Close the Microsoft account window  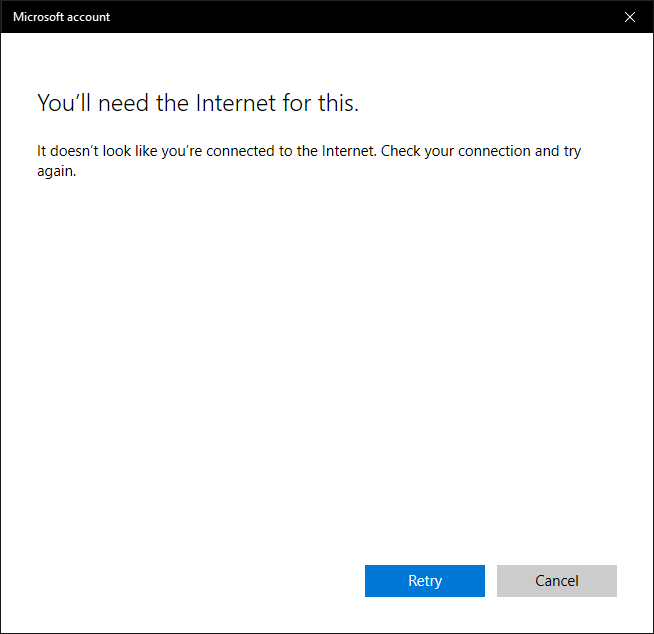[629, 17]
